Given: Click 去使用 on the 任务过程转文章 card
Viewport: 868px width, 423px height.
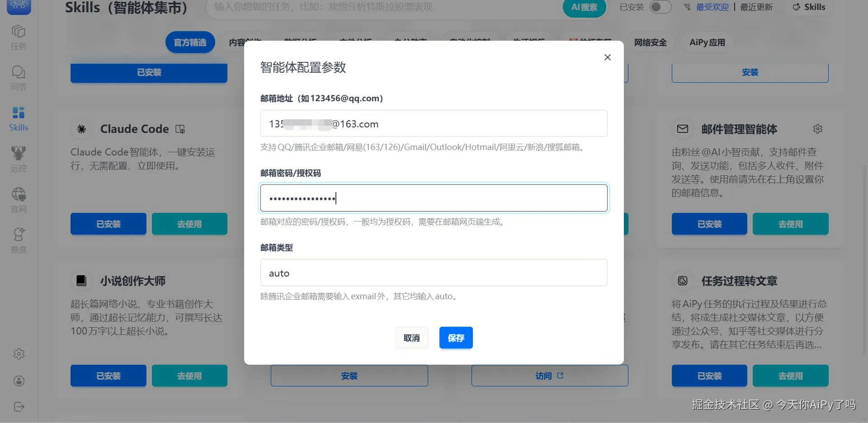Looking at the screenshot, I should pyautogui.click(x=791, y=376).
